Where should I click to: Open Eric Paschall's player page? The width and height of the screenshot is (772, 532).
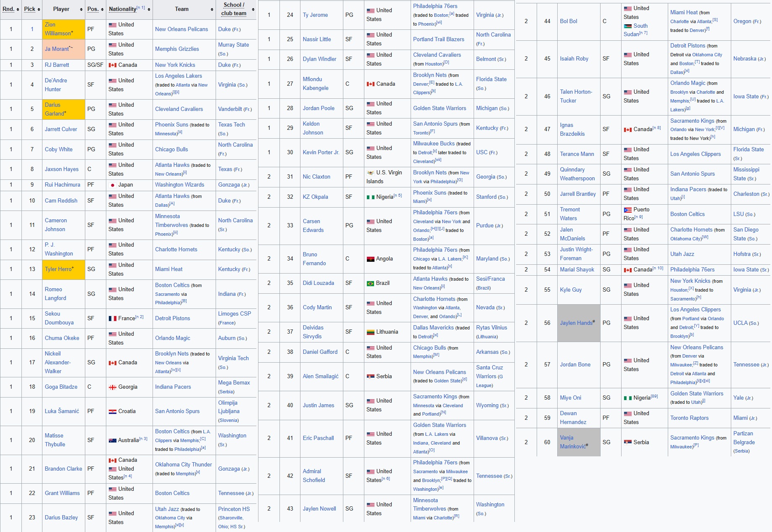pyautogui.click(x=319, y=438)
